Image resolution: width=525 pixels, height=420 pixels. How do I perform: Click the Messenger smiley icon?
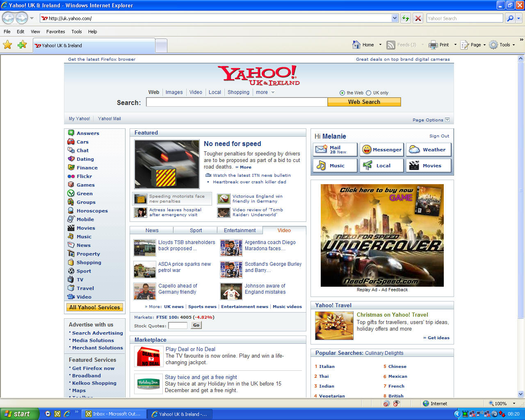point(367,149)
